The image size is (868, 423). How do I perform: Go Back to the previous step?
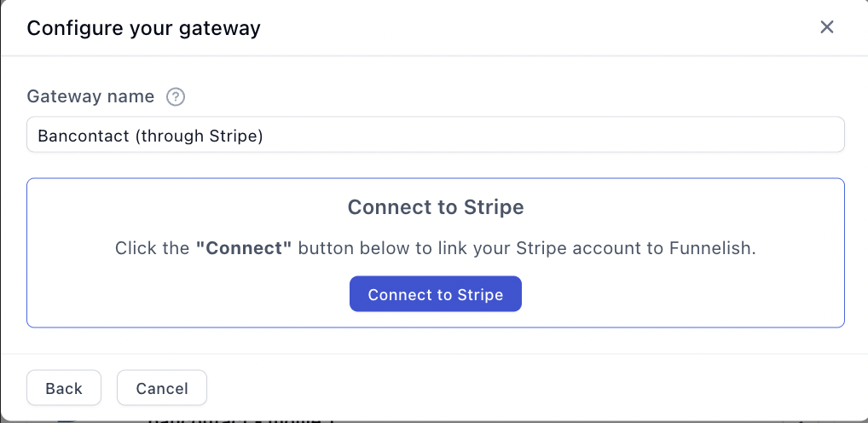(64, 388)
